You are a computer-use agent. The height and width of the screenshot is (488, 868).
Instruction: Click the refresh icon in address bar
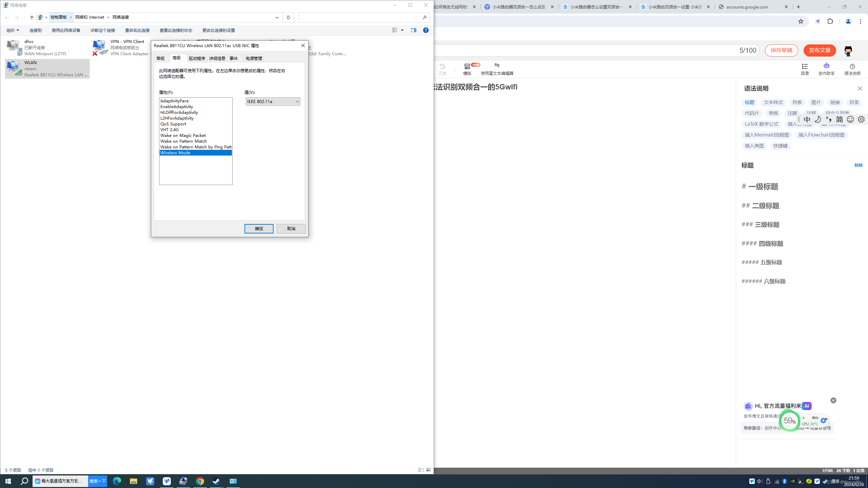point(288,17)
